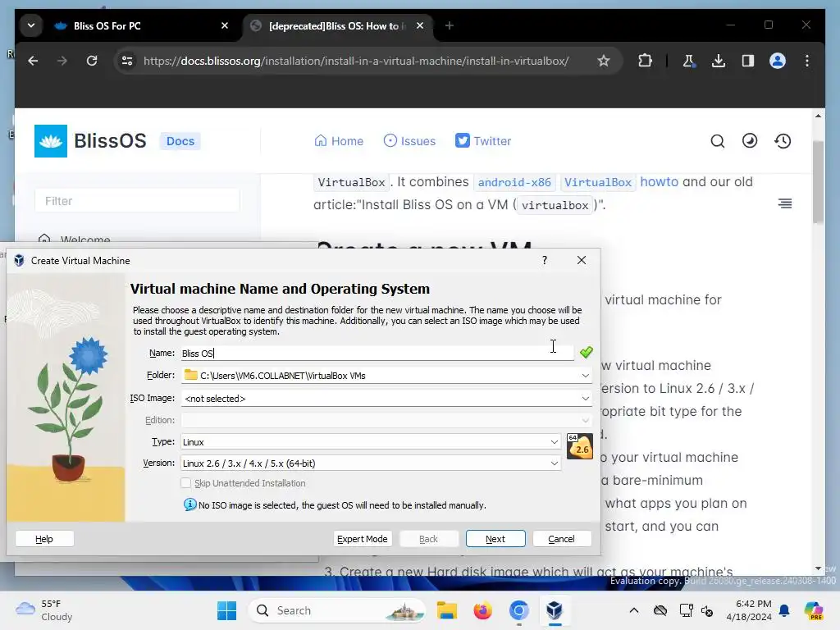Open the Copilot preview icon
The height and width of the screenshot is (630, 840).
[x=813, y=610]
